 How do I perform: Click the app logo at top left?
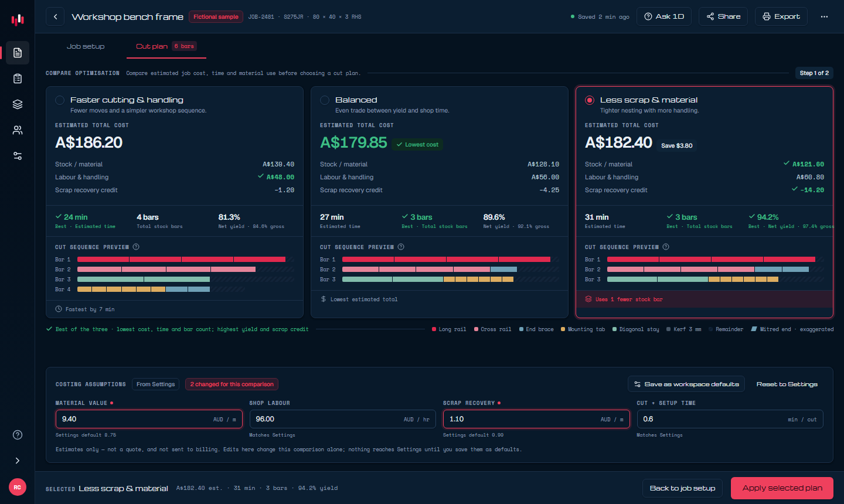point(18,20)
